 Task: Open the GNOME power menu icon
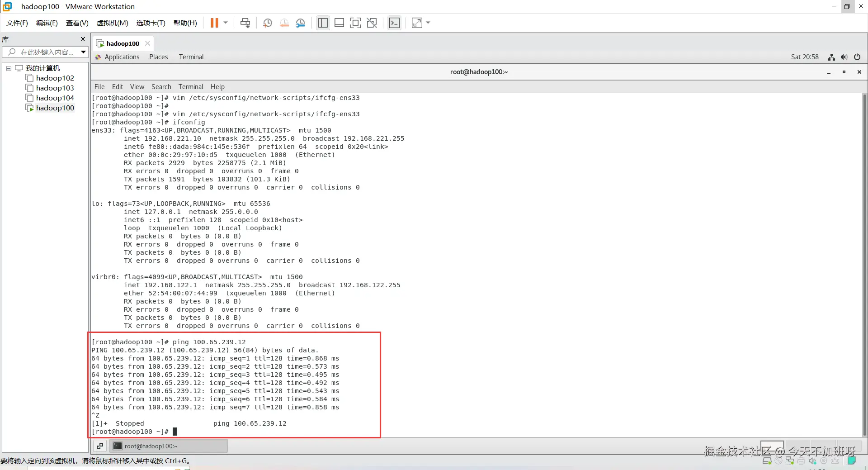coord(857,57)
